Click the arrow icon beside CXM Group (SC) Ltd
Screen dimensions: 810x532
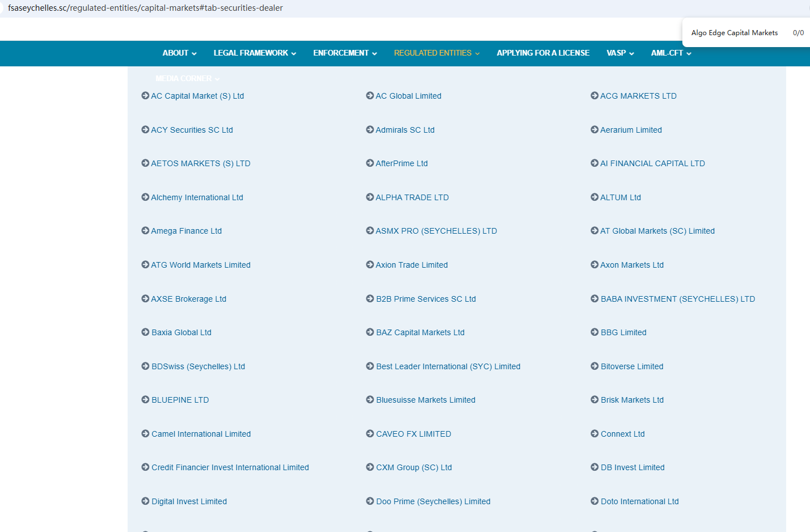tap(370, 467)
